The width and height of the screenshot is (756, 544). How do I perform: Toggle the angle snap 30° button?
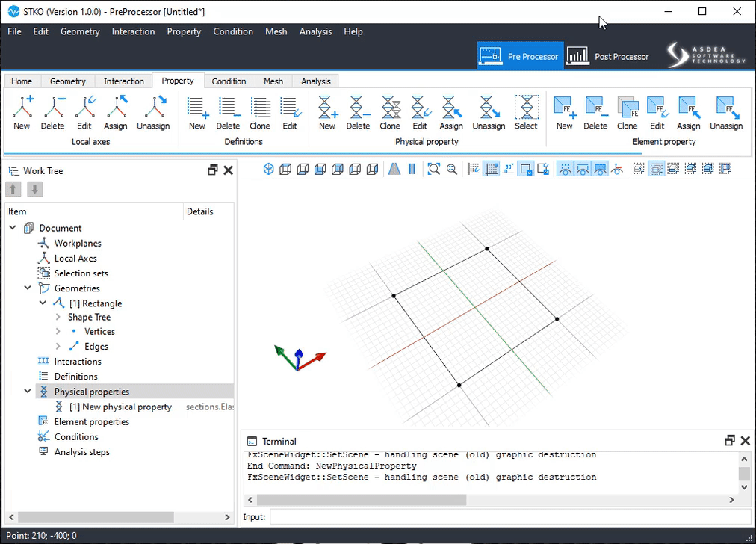(508, 169)
